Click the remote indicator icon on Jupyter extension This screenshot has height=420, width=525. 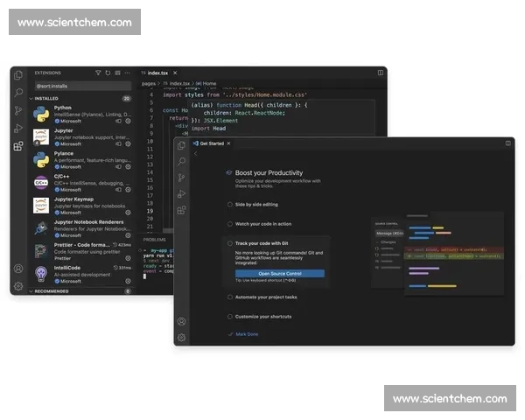click(118, 143)
